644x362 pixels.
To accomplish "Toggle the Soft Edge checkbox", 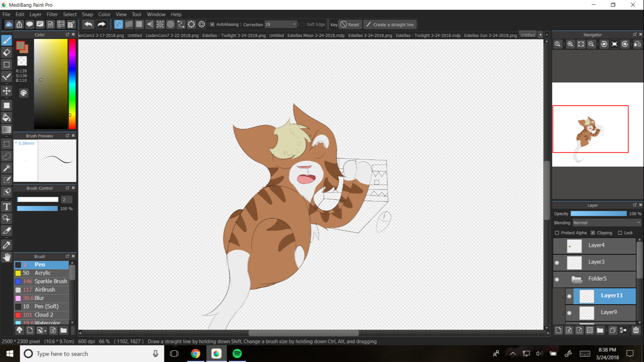I will (302, 24).
